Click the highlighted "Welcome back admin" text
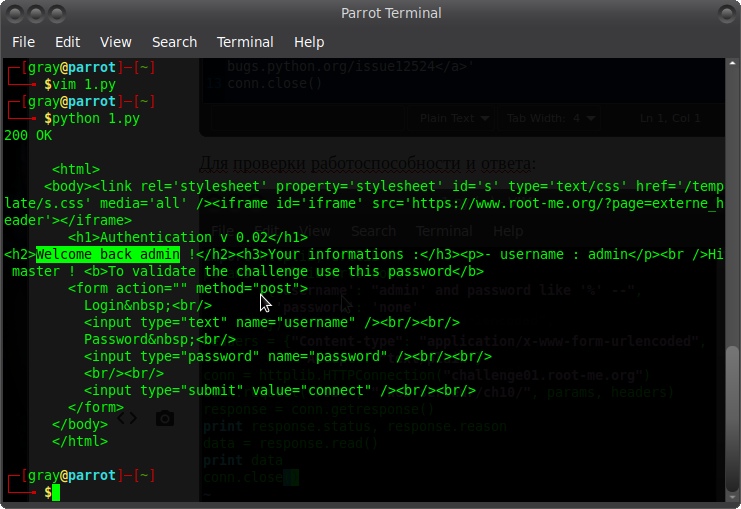This screenshot has width=741, height=509. 108,254
